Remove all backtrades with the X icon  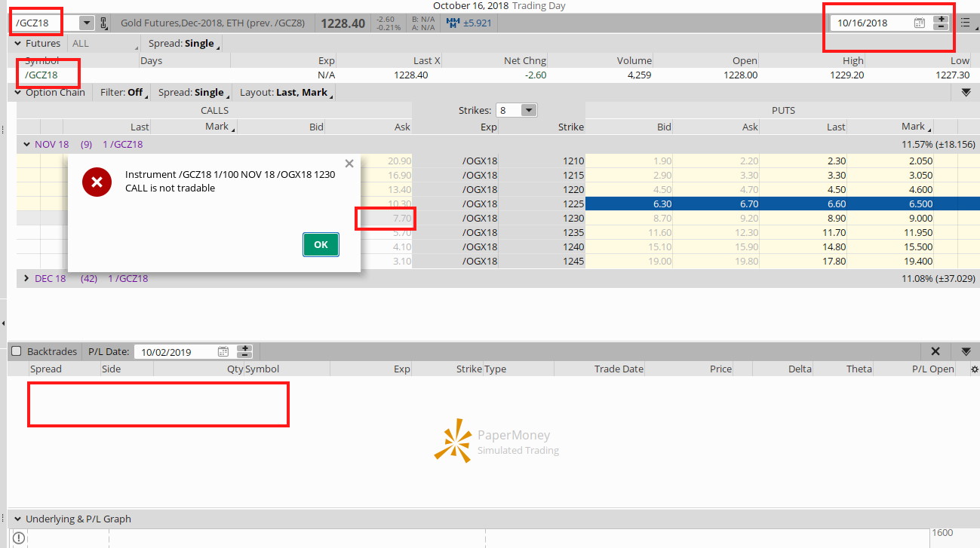[935, 351]
